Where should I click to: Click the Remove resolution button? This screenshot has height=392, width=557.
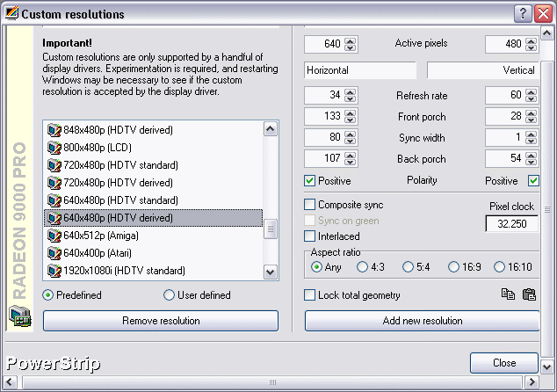coord(161,321)
